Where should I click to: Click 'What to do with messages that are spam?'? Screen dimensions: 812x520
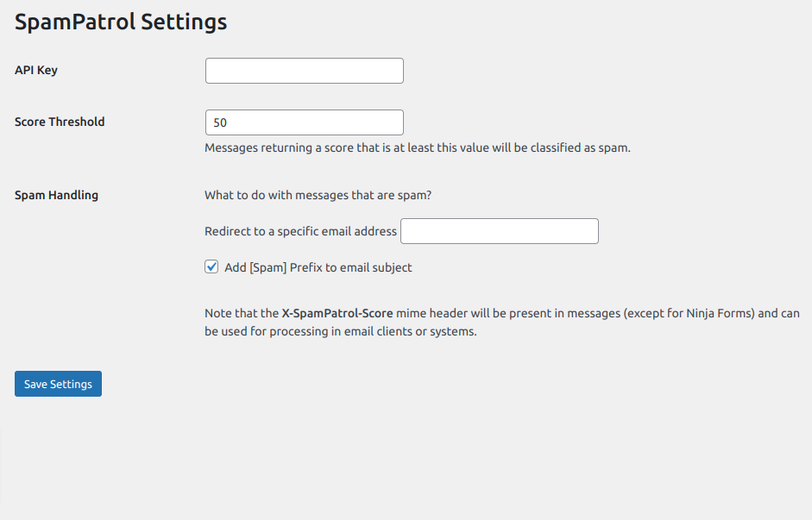[318, 195]
